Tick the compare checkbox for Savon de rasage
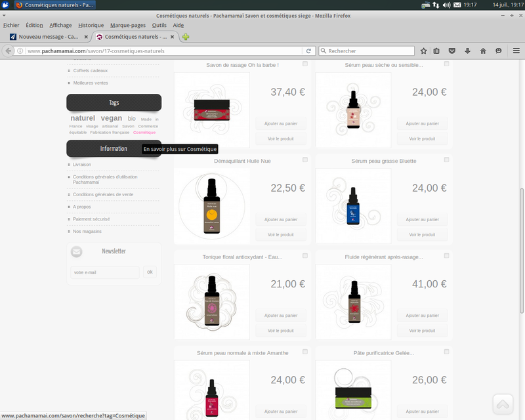Viewport: 525px width, 420px height. point(305,64)
